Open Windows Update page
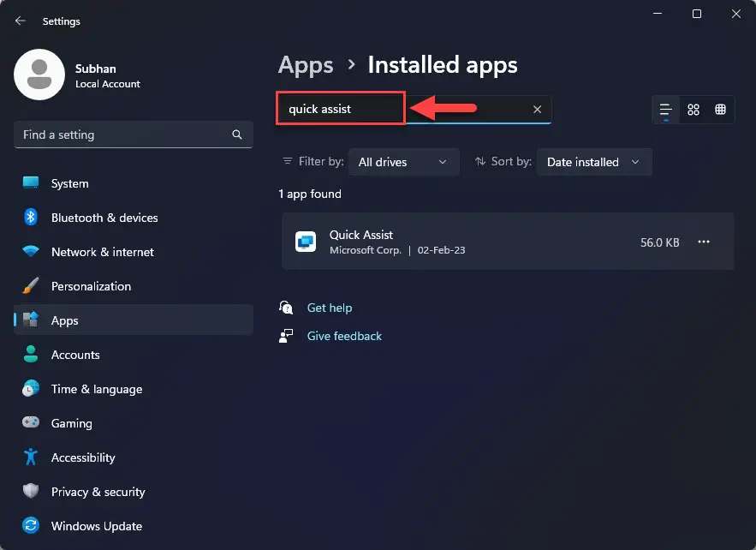 tap(97, 526)
